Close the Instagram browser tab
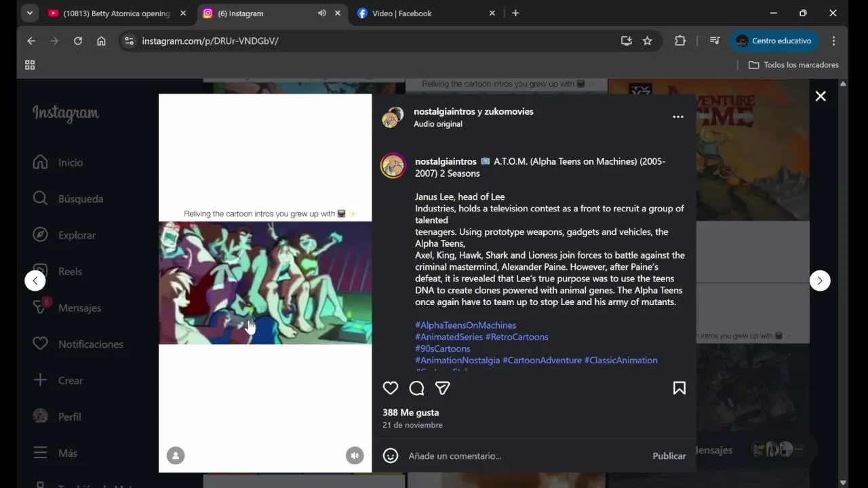Viewport: 868px width, 488px height. click(x=338, y=14)
